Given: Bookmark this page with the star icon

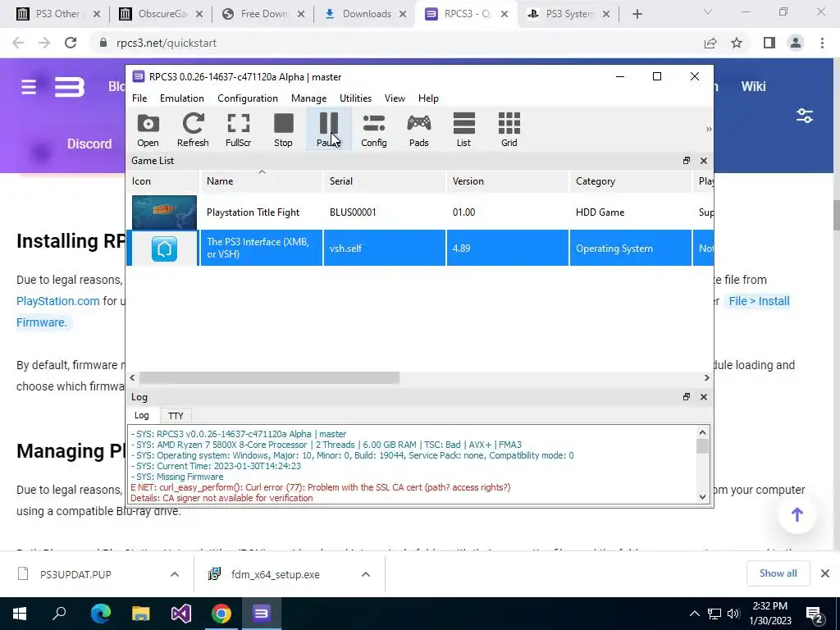Looking at the screenshot, I should pos(737,43).
